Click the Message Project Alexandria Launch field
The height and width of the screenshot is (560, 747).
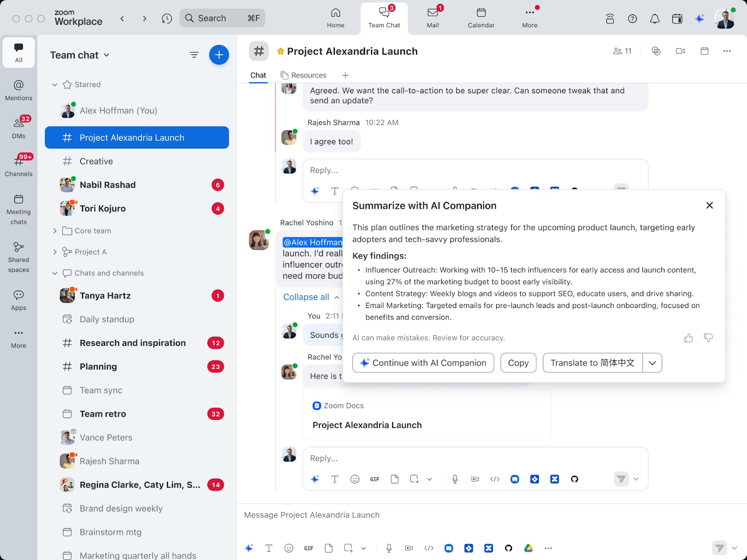(490, 515)
